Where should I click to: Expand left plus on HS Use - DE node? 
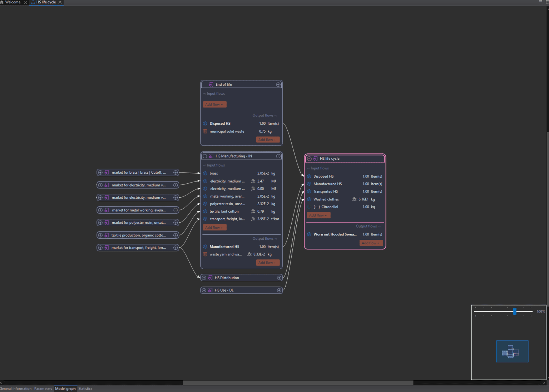[x=204, y=291]
